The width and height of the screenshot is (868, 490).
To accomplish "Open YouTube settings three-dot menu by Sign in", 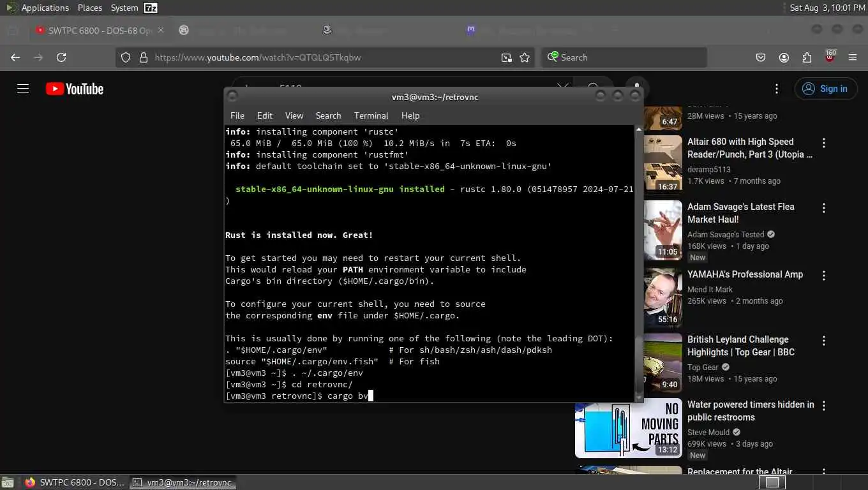I will pyautogui.click(x=777, y=89).
